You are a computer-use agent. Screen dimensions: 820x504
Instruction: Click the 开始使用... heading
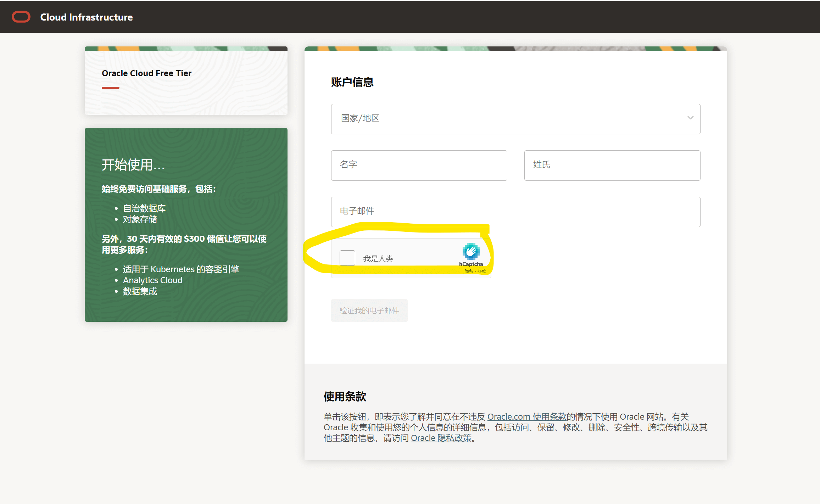coord(133,165)
